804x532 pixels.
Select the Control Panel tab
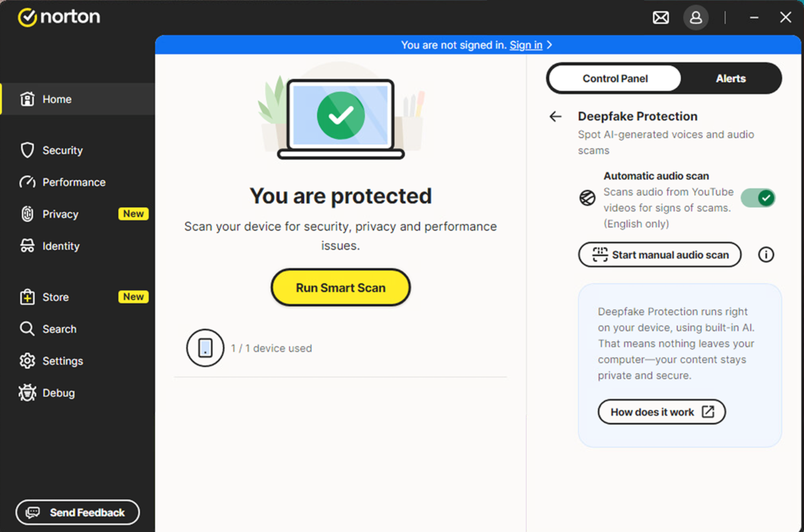click(614, 78)
